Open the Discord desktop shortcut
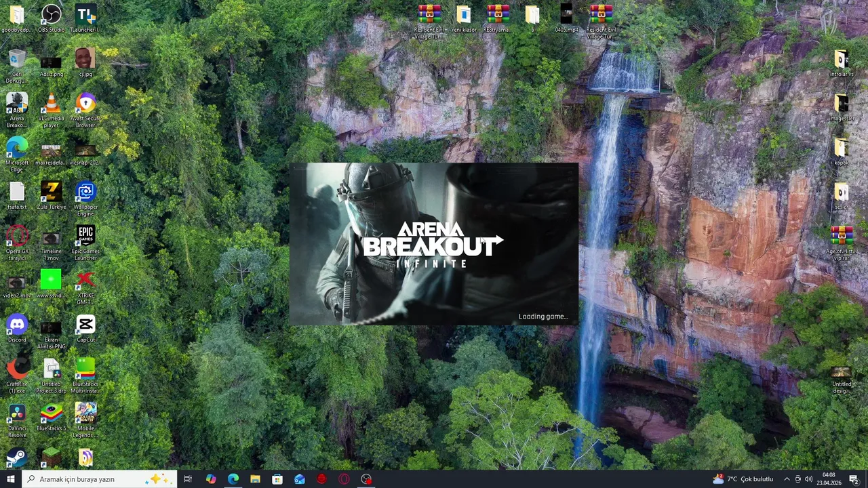The height and width of the screenshot is (488, 868). 17,328
